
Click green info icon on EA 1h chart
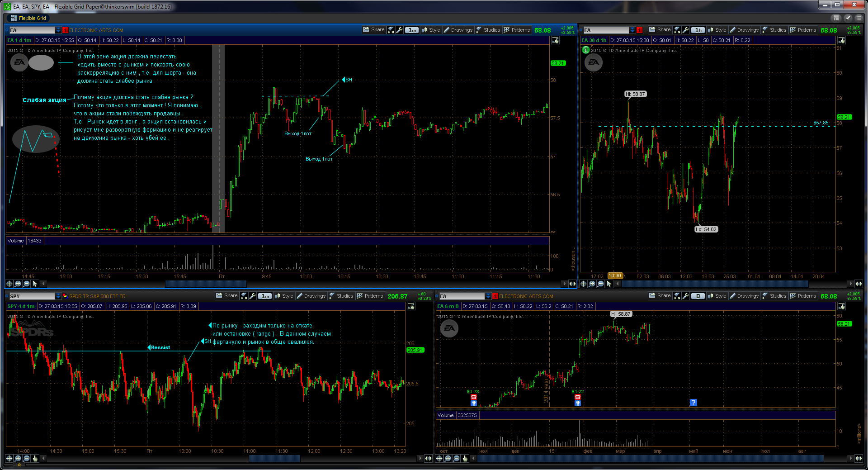(x=585, y=50)
